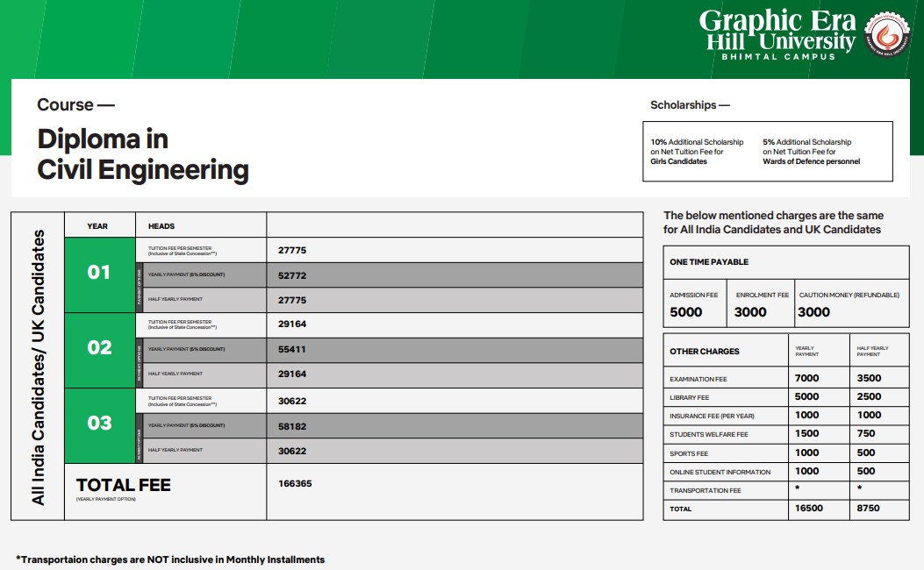Click the YEAR column header
This screenshot has width=924, height=570.
tap(97, 226)
